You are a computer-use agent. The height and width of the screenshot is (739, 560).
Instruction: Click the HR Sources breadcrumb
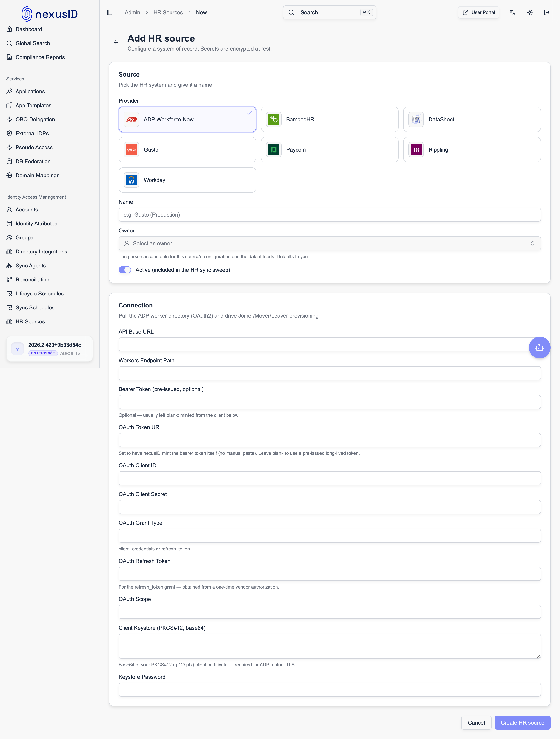click(168, 12)
